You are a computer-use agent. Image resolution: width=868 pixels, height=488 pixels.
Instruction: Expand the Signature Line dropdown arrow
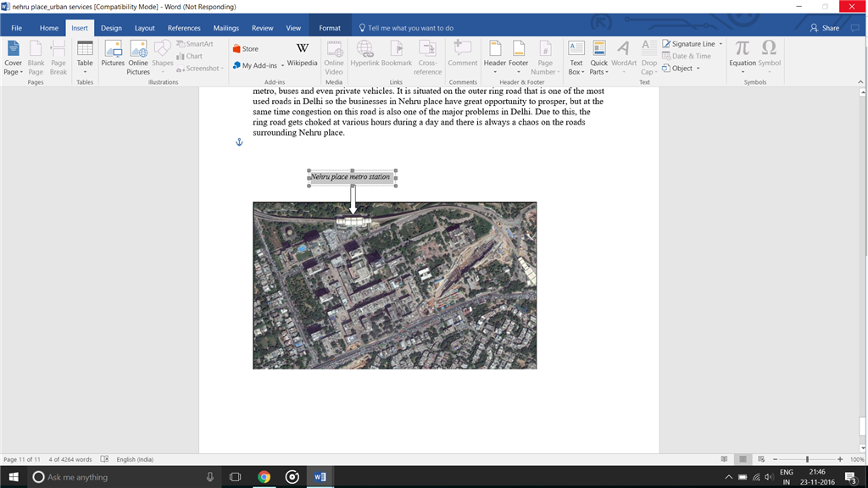click(721, 44)
